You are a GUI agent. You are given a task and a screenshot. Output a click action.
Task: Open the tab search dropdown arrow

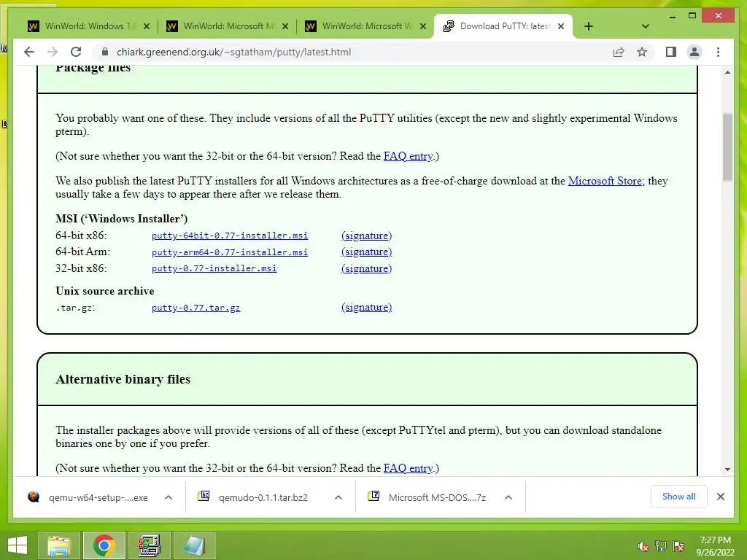pos(645,26)
